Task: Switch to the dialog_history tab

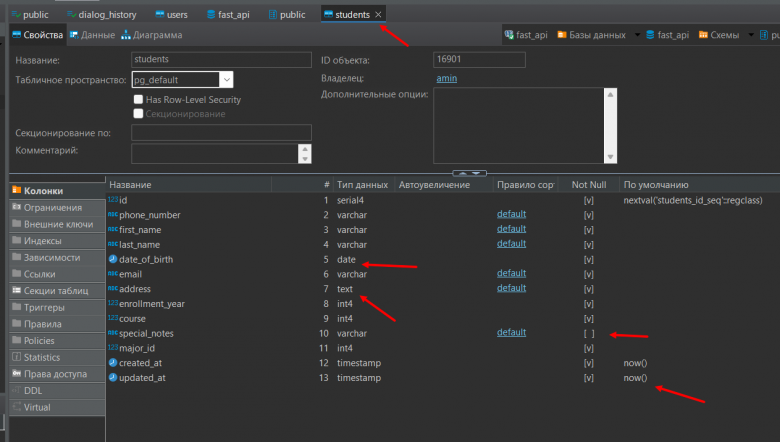Action: [101, 15]
